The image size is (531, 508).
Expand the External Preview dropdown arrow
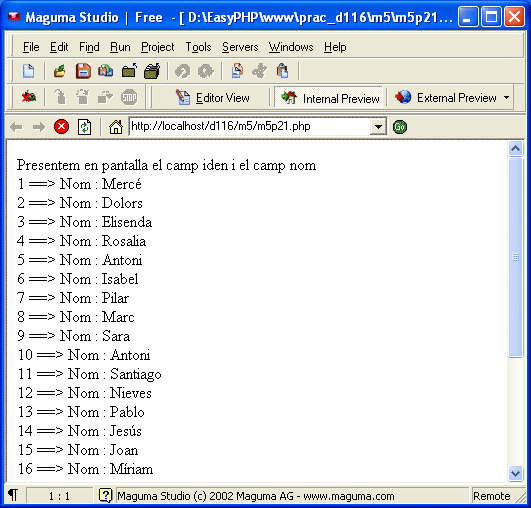pos(506,98)
